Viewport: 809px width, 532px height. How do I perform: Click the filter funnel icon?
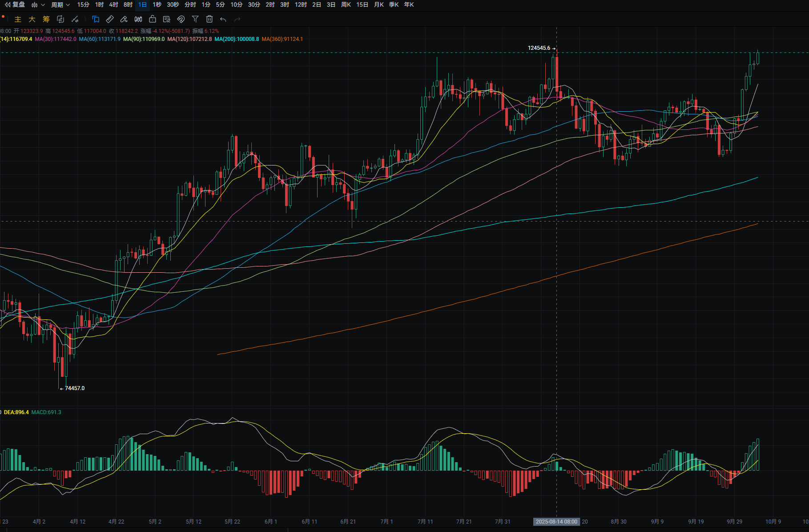coord(195,19)
